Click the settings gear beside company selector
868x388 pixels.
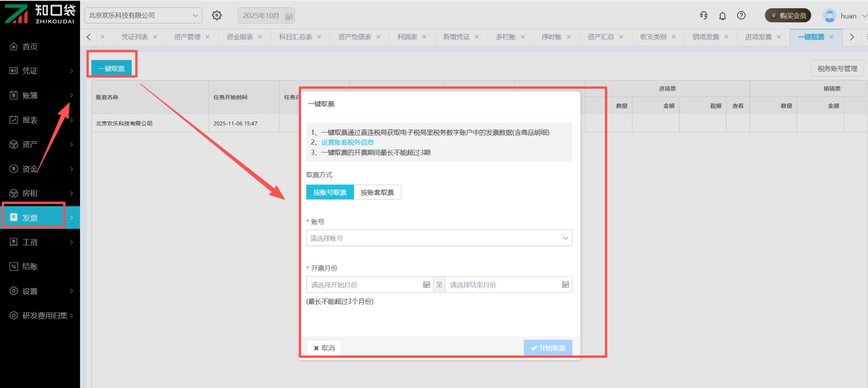click(x=217, y=15)
